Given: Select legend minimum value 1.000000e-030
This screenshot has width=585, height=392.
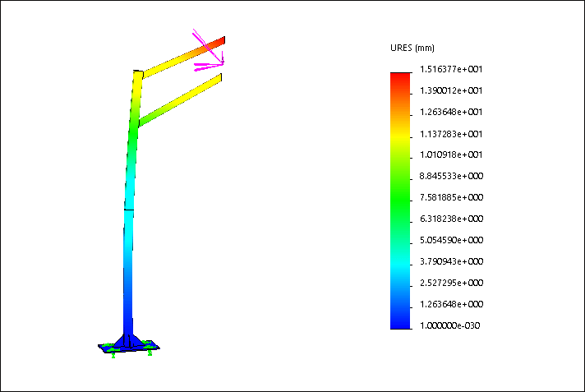Looking at the screenshot, I should pyautogui.click(x=450, y=325).
